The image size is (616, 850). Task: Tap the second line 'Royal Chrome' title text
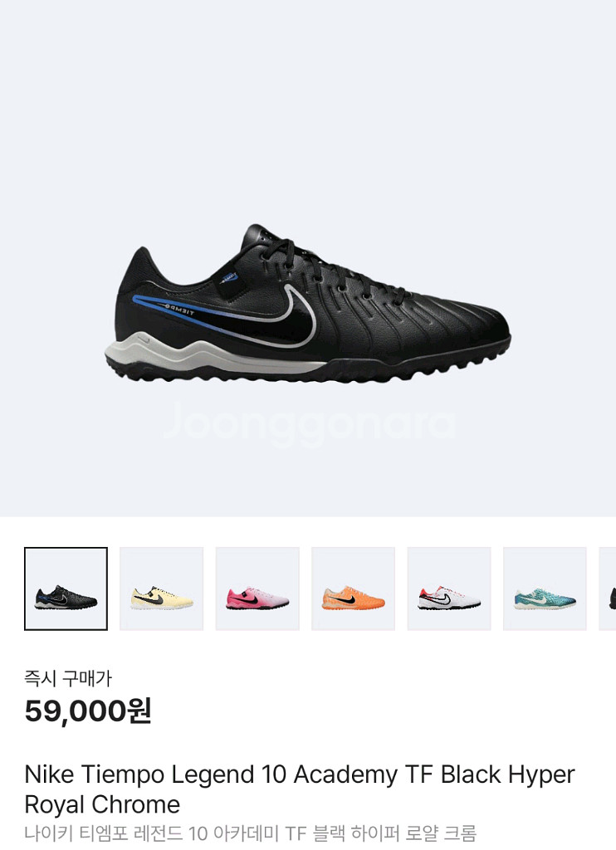pyautogui.click(x=102, y=804)
